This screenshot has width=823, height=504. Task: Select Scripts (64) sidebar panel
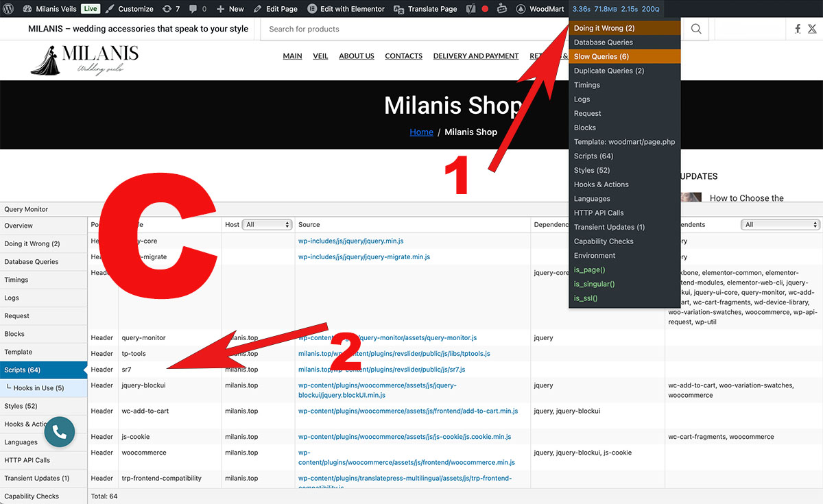(x=43, y=370)
